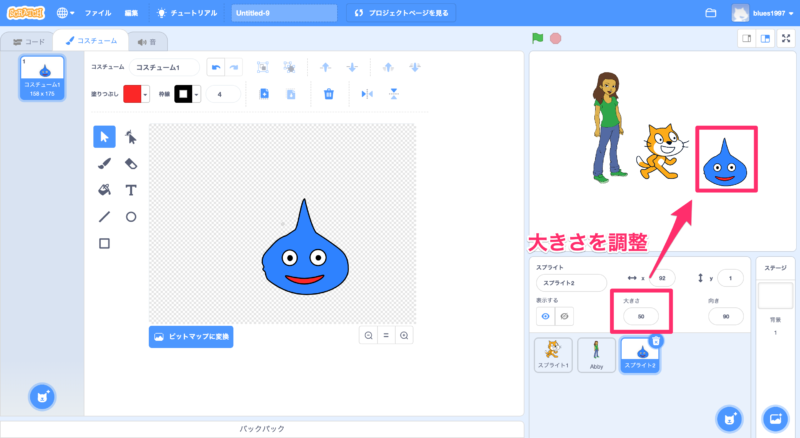Select the Brush tool in costume editor
The width and height of the screenshot is (800, 438).
[104, 163]
